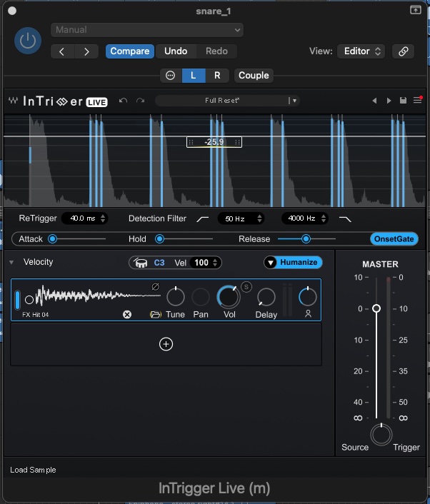Click the Source label

pos(355,448)
